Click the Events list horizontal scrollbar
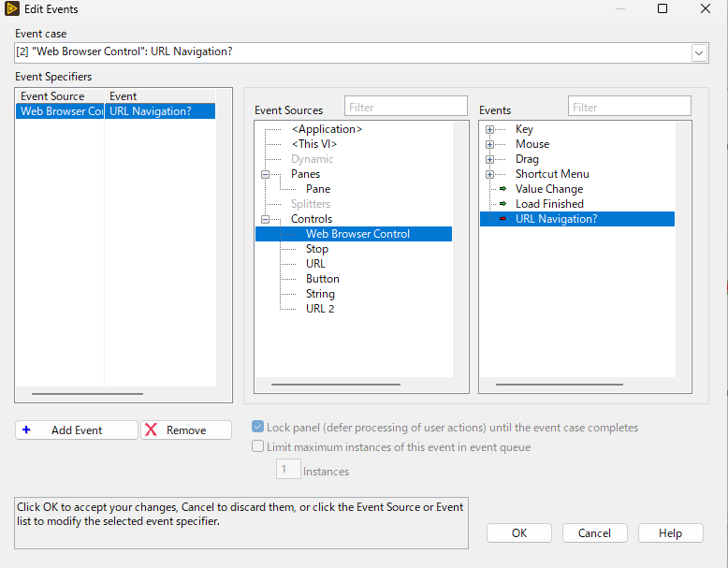 560,385
